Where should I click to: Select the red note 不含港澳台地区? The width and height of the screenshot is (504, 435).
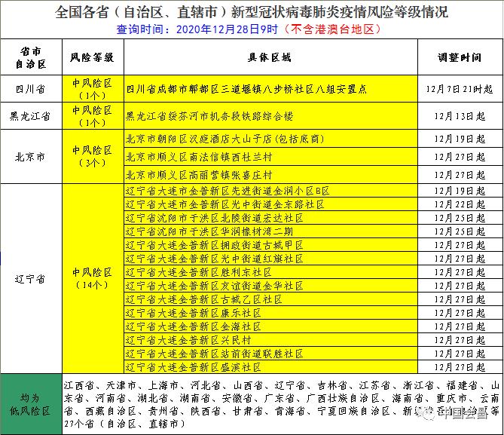[332, 29]
